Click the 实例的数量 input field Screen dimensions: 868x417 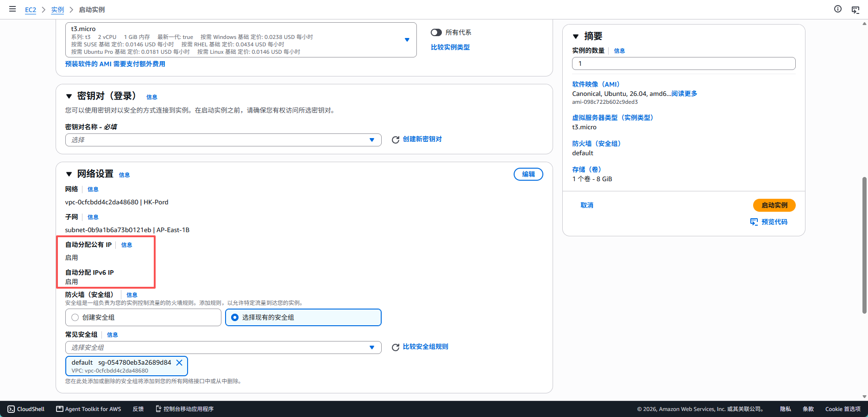coord(684,63)
